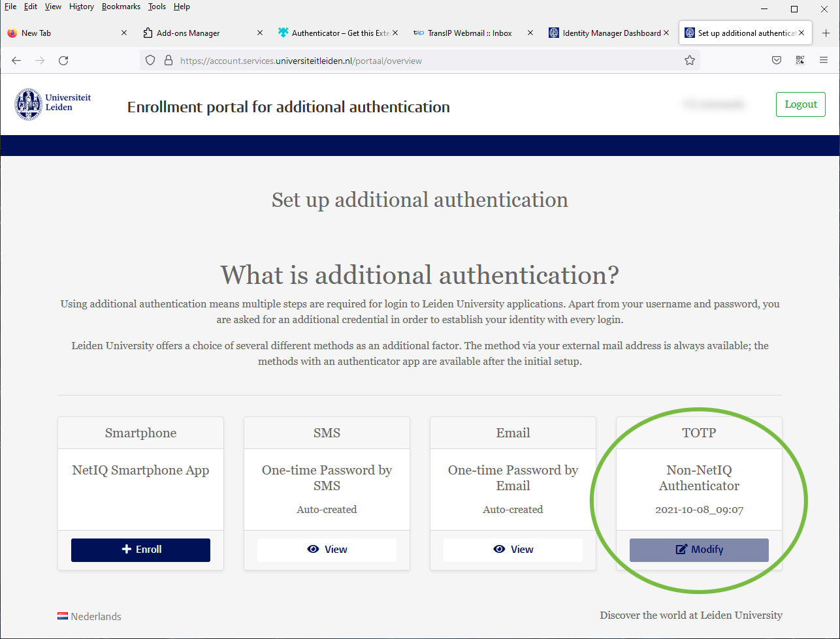The height and width of the screenshot is (639, 840).
Task: Open the History menu
Action: pos(82,7)
